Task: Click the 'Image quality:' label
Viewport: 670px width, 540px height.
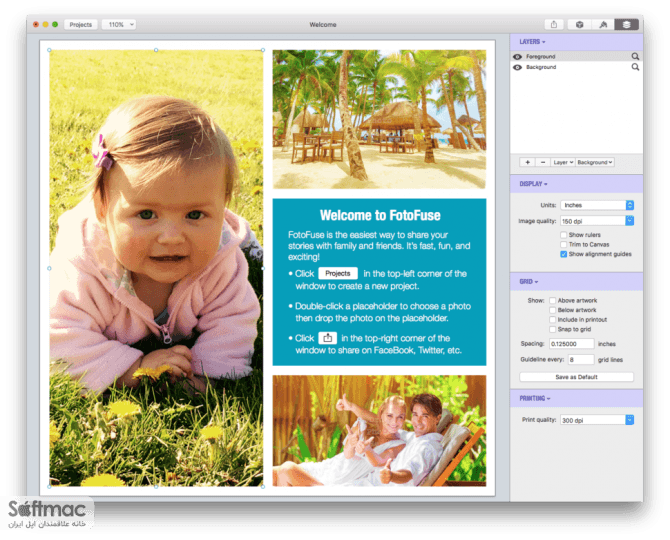Action: [x=537, y=221]
